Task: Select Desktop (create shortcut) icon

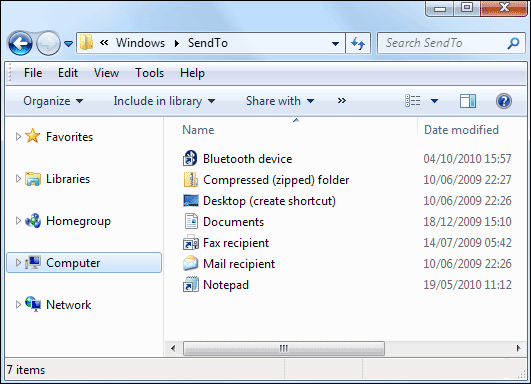Action: point(190,200)
